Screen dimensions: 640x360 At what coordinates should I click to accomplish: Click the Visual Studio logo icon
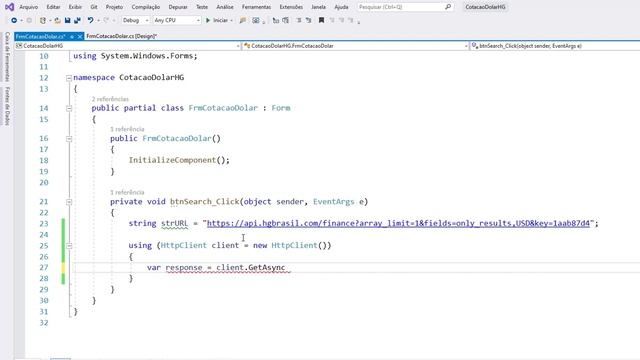[x=9, y=7]
